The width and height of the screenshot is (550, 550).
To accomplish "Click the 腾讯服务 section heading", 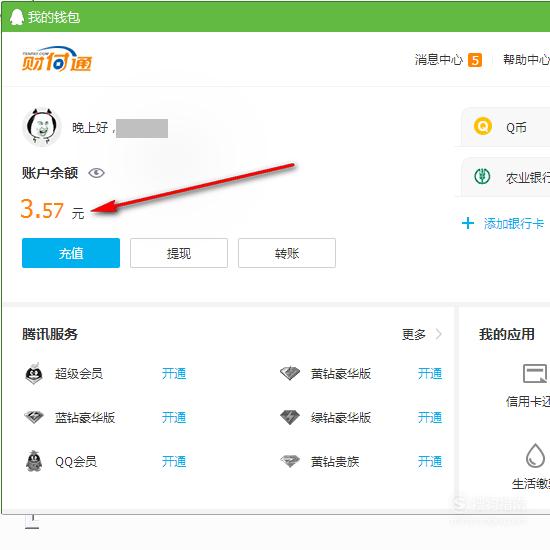I will [50, 334].
